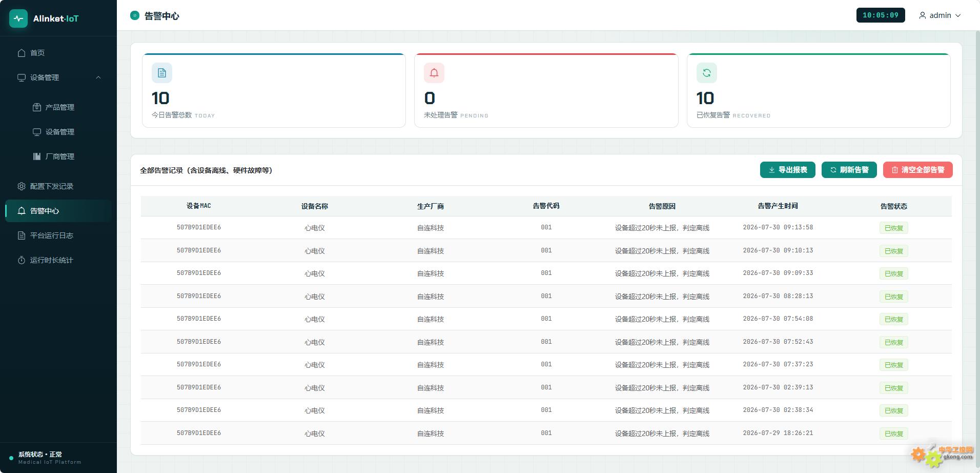Click the bell icon in 未处理告警 card
Image resolution: width=980 pixels, height=473 pixels.
pyautogui.click(x=434, y=73)
